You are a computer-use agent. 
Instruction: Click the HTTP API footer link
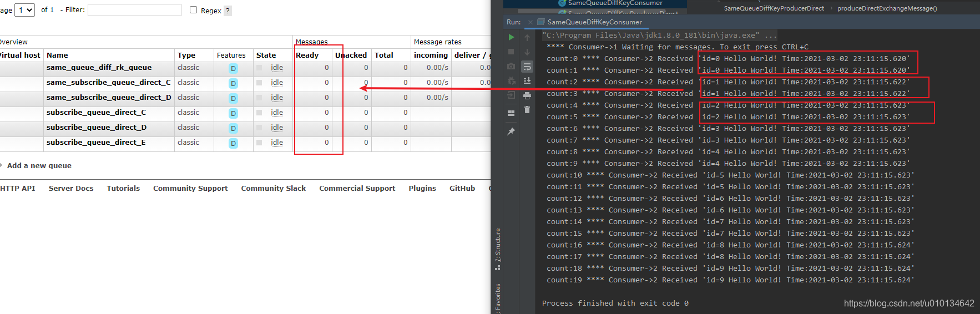point(17,188)
